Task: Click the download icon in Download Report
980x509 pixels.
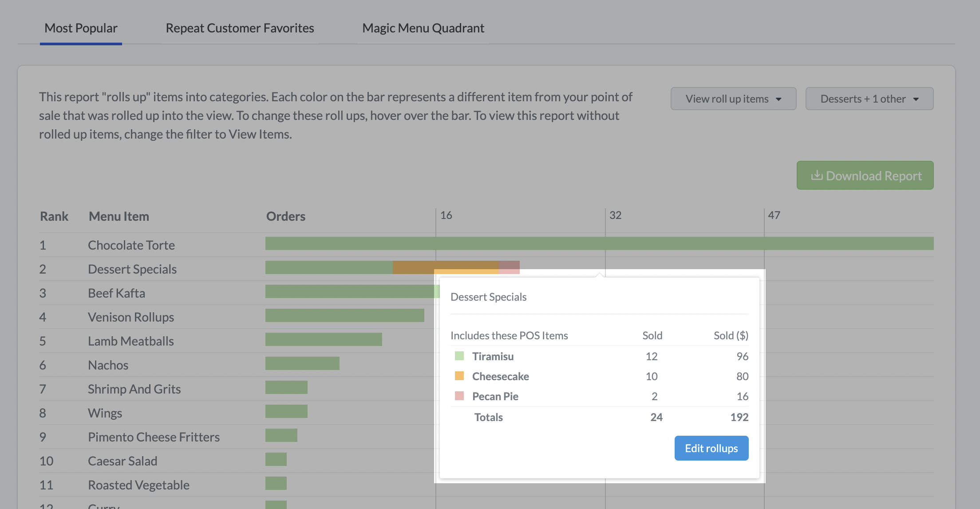Action: coord(816,175)
